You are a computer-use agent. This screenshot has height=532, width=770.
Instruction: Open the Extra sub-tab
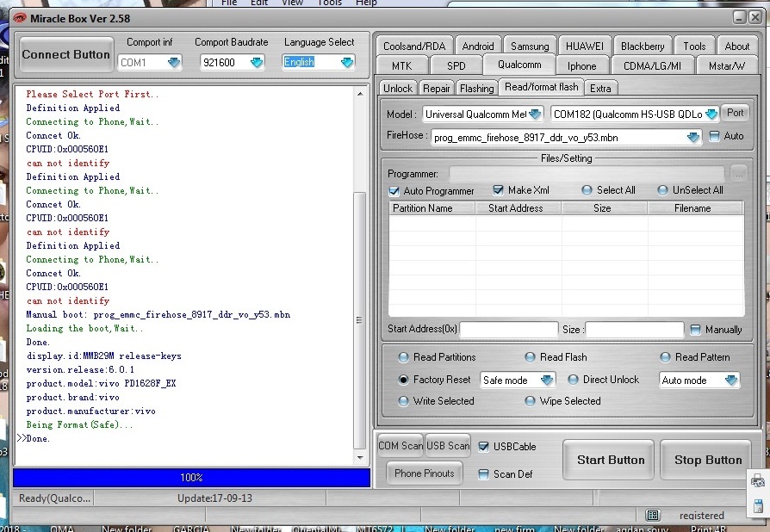point(600,89)
